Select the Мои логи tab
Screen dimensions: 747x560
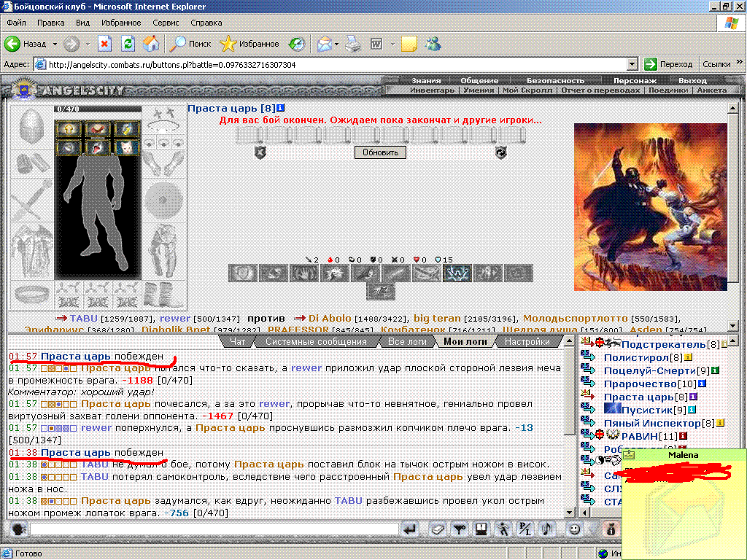pos(465,341)
